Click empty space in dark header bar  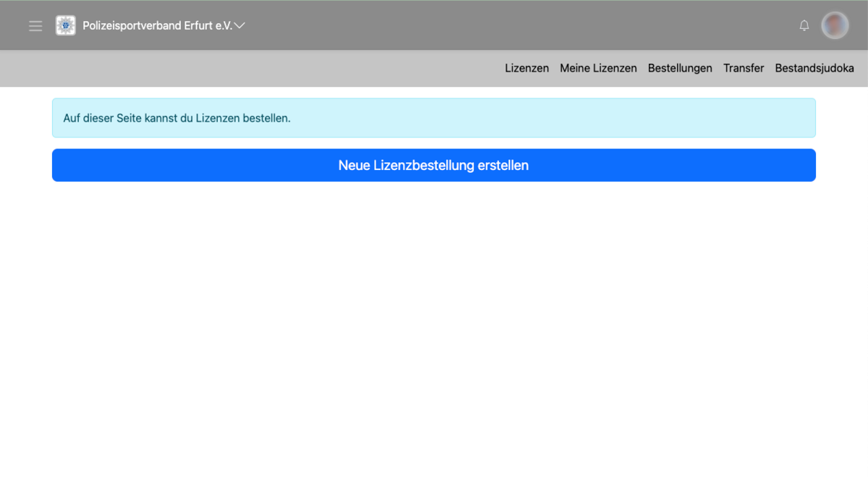506,26
